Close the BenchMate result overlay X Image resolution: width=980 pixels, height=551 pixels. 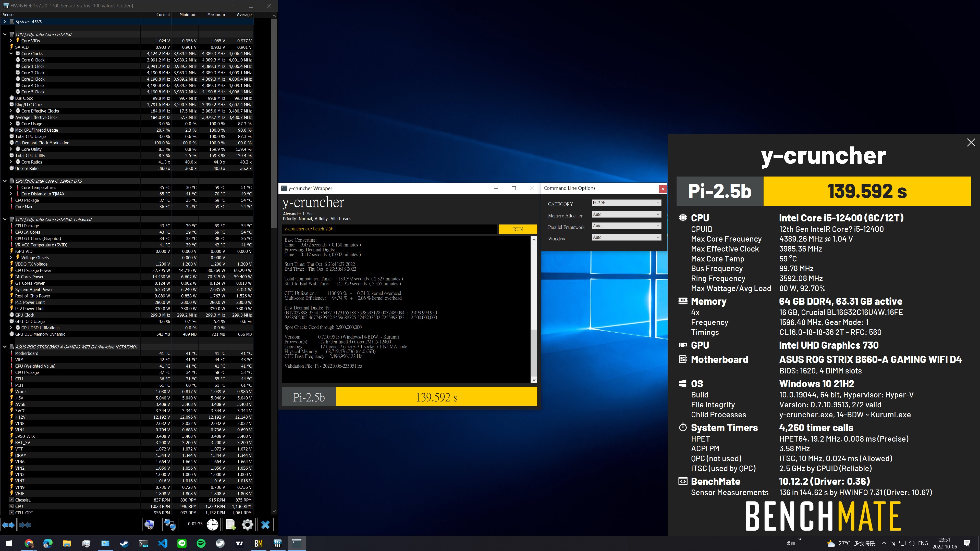[x=971, y=143]
